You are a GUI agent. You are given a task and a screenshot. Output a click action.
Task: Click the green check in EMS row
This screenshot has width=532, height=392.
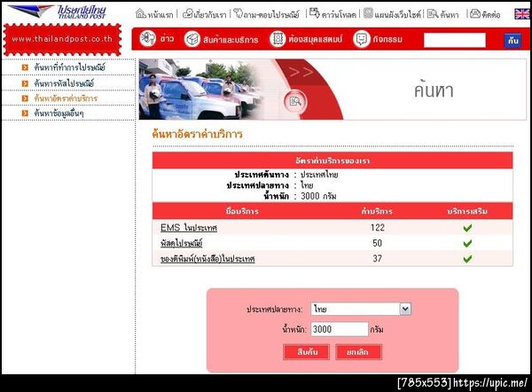pyautogui.click(x=467, y=228)
